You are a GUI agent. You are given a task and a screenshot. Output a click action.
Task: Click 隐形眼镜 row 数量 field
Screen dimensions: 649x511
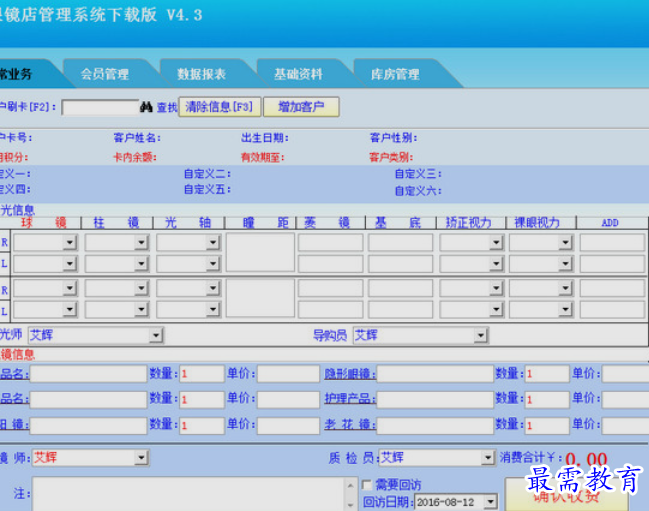click(x=547, y=374)
